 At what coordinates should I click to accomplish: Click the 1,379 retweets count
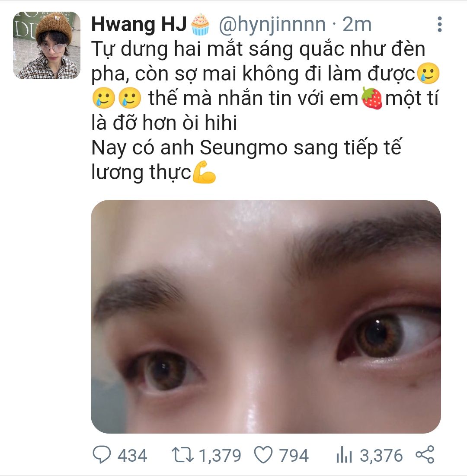(x=220, y=456)
